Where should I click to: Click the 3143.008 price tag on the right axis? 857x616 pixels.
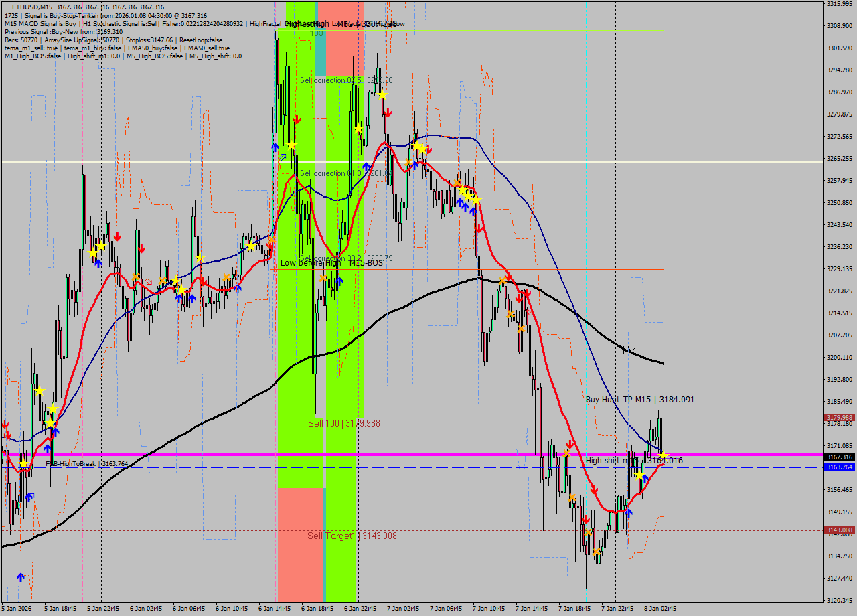point(839,529)
